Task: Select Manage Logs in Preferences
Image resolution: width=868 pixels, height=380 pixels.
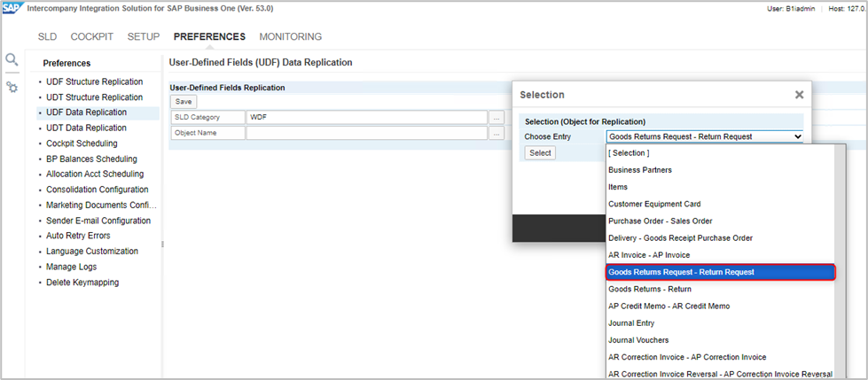Action: pyautogui.click(x=71, y=267)
